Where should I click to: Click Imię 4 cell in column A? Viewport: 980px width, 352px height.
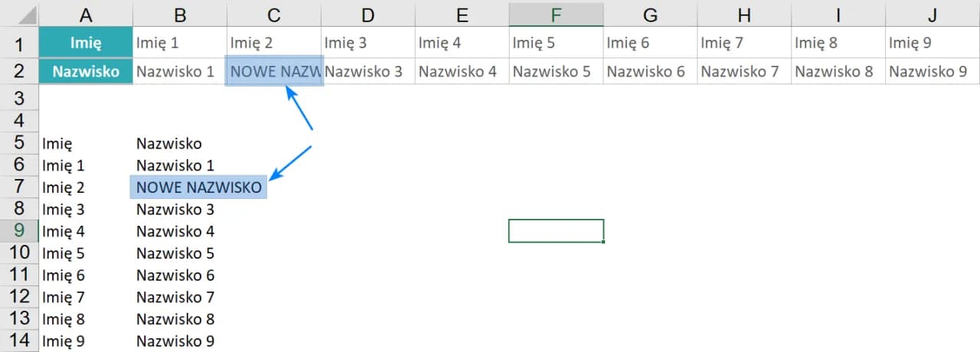(64, 231)
